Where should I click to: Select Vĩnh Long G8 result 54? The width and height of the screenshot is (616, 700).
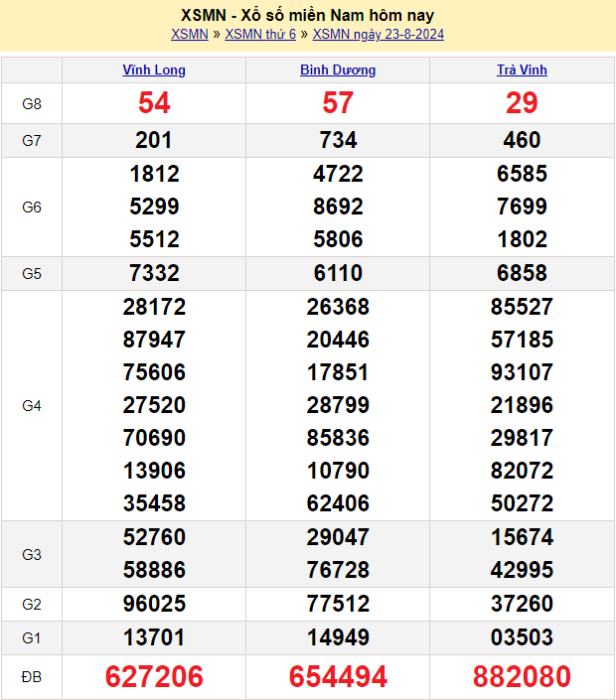pyautogui.click(x=154, y=103)
